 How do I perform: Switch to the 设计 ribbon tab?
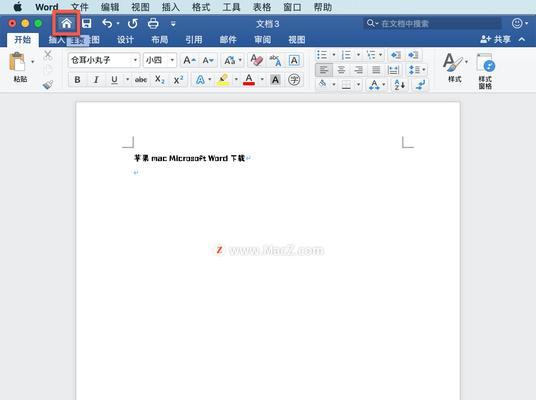[125, 40]
